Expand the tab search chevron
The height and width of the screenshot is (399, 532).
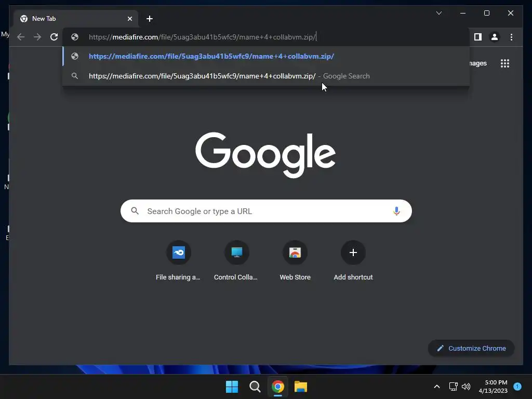(x=438, y=13)
